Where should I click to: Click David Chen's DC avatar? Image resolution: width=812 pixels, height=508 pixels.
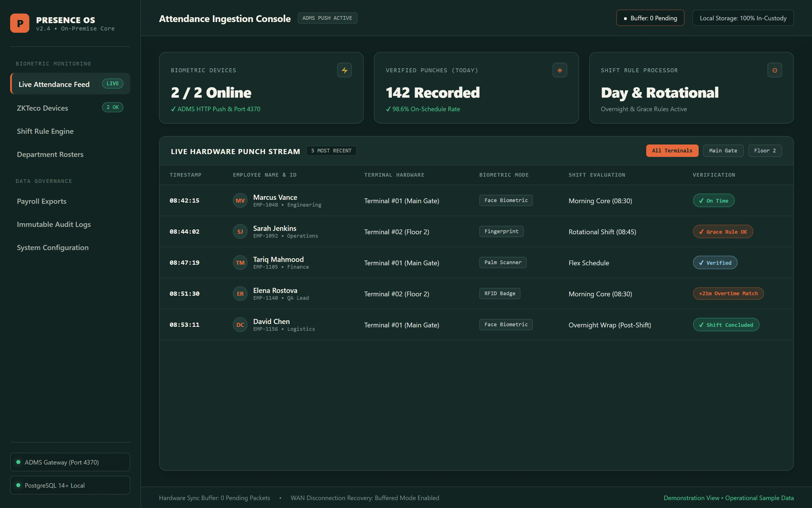[240, 325]
